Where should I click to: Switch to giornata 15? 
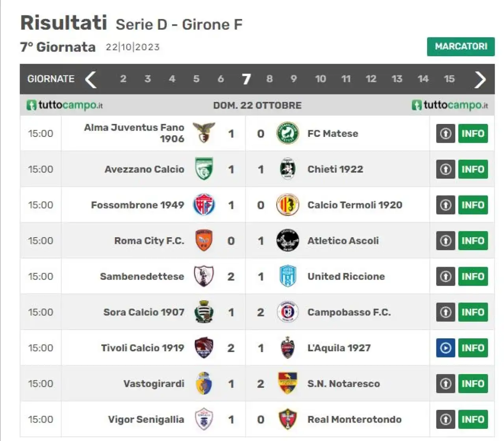click(x=449, y=79)
